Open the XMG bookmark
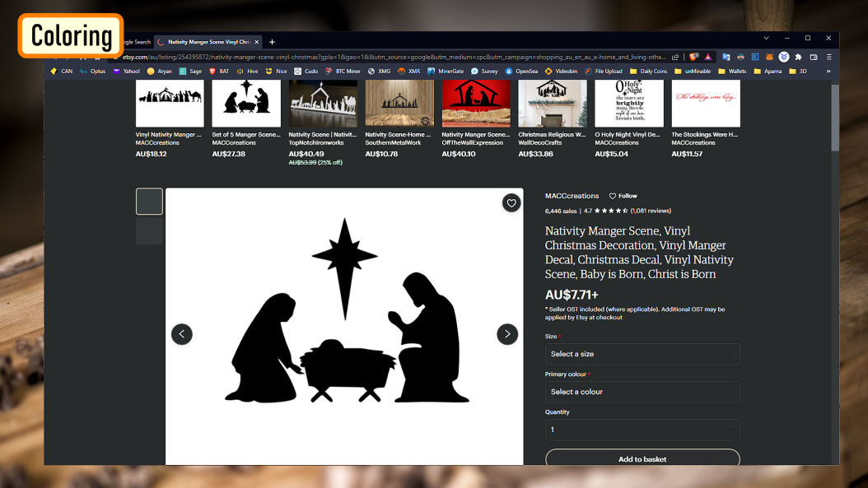Screen dimensions: 868x488 pyautogui.click(x=379, y=72)
